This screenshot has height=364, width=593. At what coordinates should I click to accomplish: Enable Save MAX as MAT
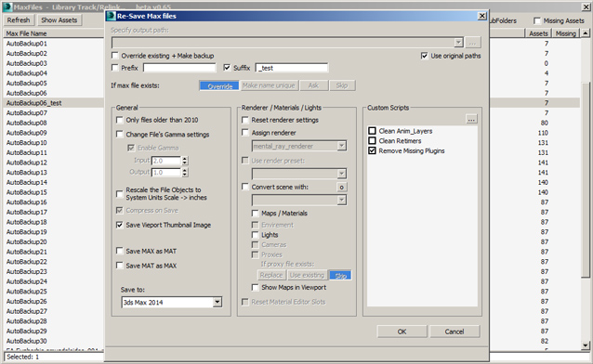(x=120, y=251)
